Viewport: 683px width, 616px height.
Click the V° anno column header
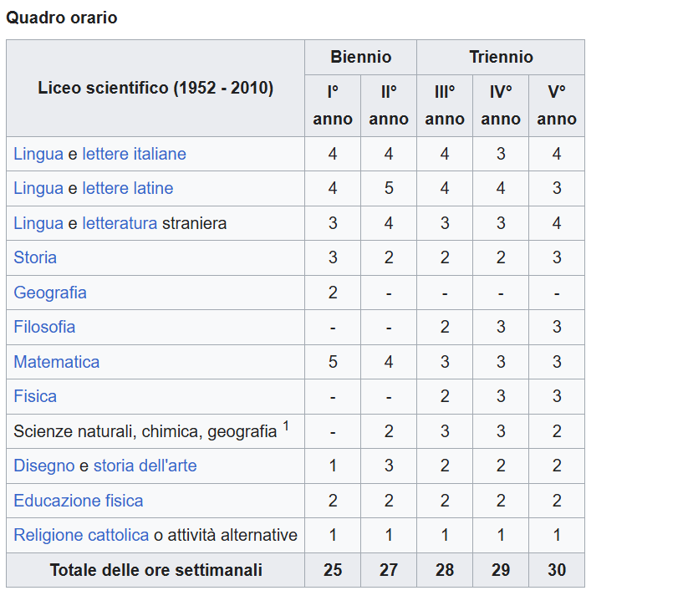[557, 105]
